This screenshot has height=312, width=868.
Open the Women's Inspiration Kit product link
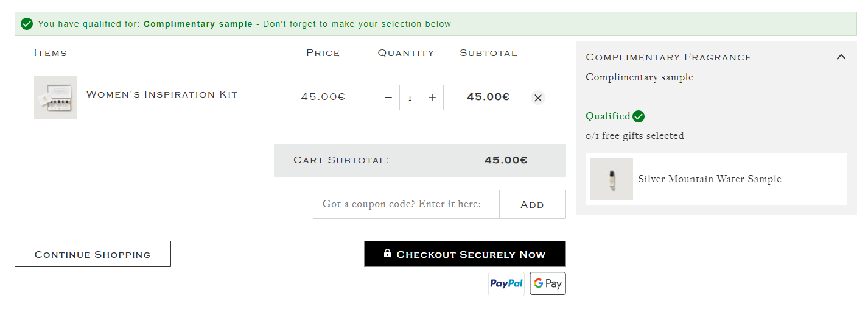pos(162,94)
